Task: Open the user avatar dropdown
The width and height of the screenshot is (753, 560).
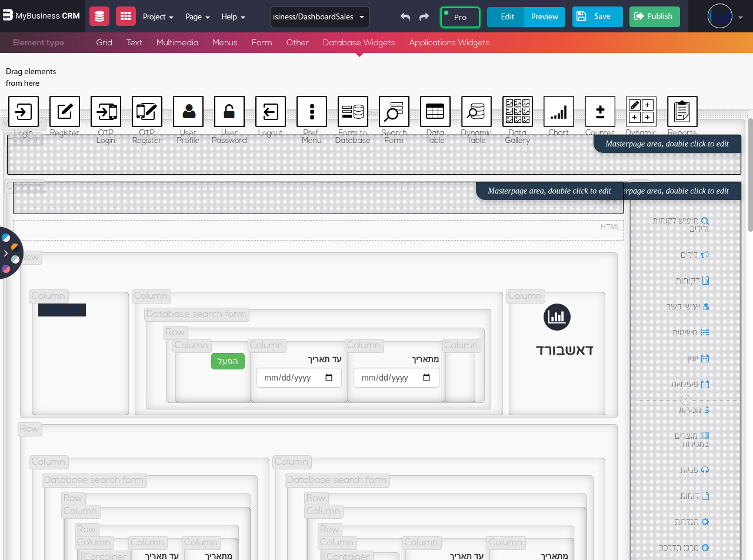Action: point(726,17)
